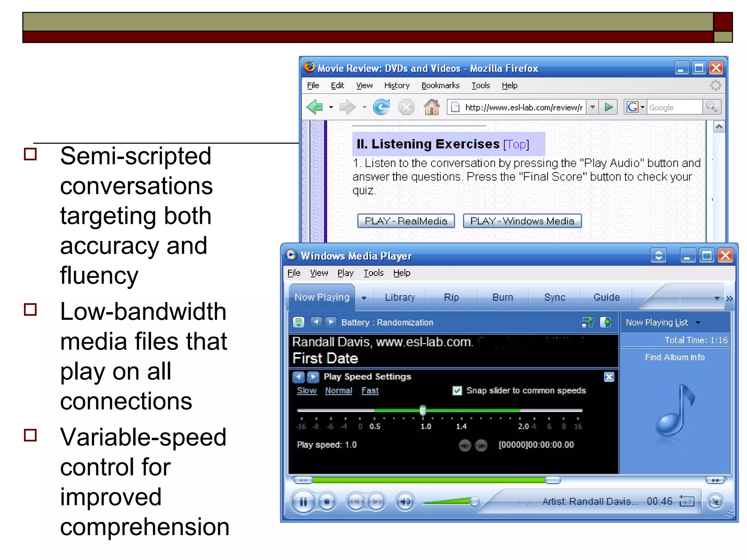Click the green Go arrow in Firefox

[x=608, y=107]
